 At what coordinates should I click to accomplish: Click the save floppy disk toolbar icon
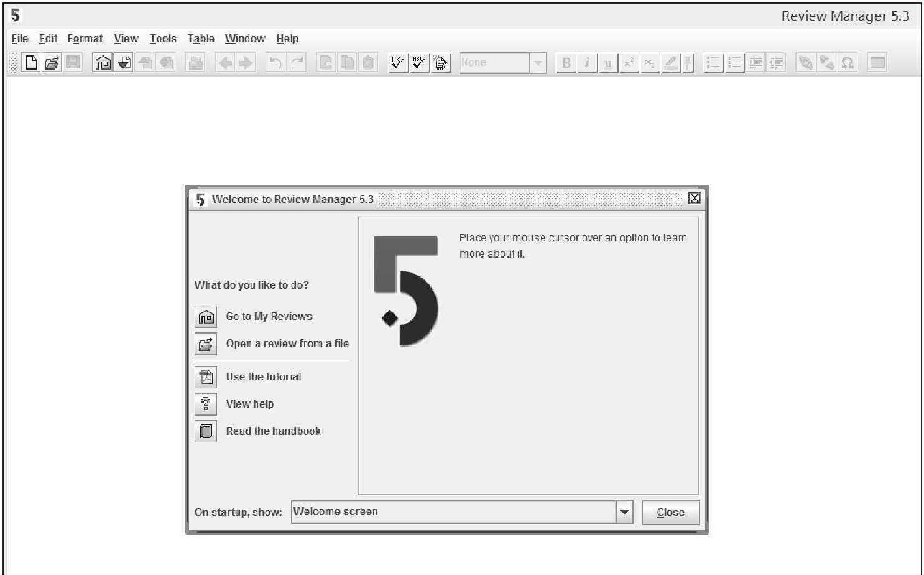click(73, 62)
